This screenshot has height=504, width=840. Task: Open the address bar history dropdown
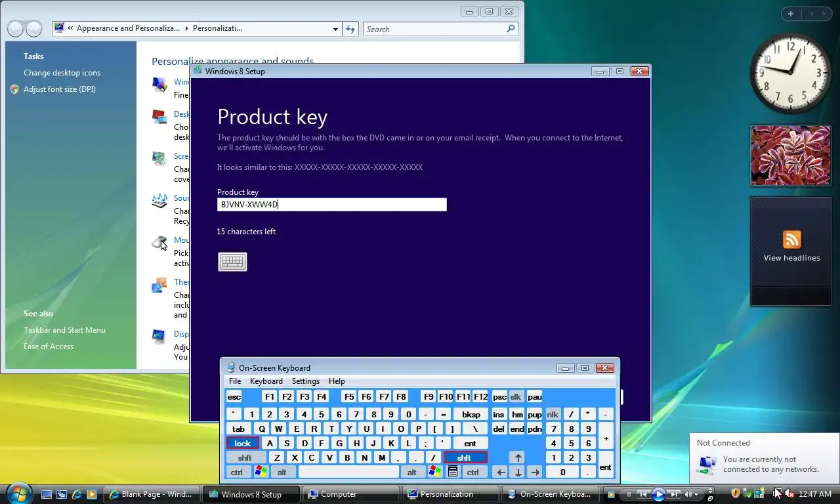[x=336, y=29]
